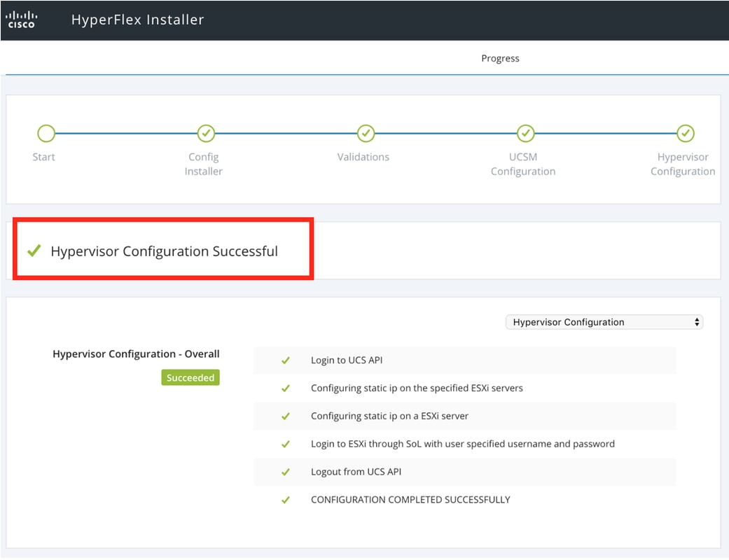Image resolution: width=729 pixels, height=560 pixels.
Task: Click 'Configuring static ip on a ESXi server'
Action: click(x=389, y=416)
